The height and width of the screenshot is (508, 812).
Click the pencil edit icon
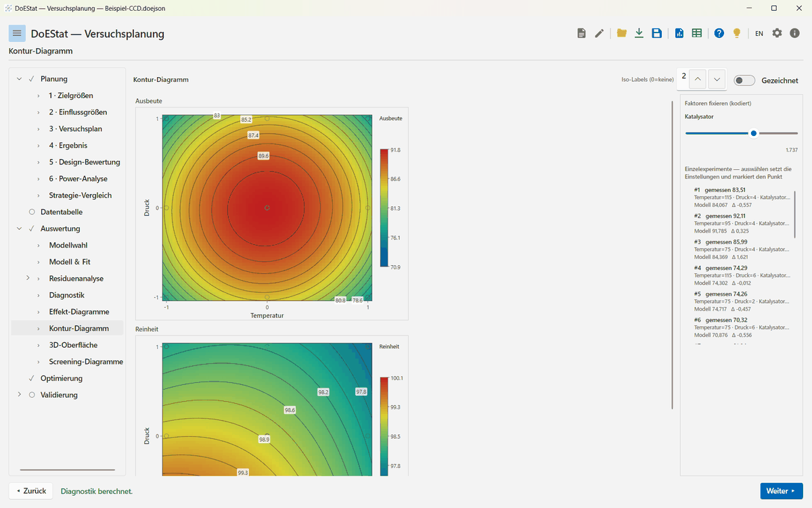pyautogui.click(x=599, y=33)
